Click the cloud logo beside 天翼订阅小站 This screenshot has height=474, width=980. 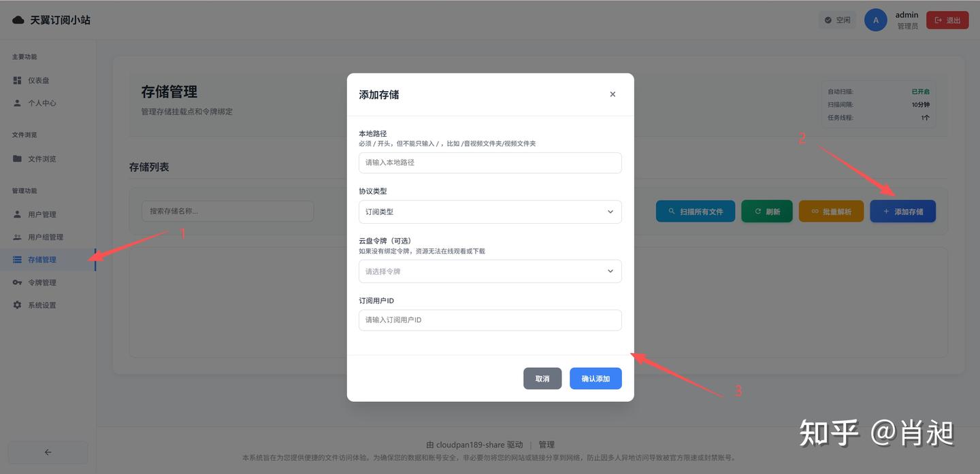pos(18,19)
